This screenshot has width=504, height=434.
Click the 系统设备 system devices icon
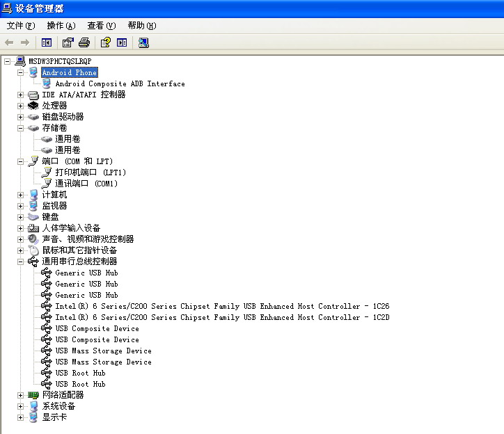[x=33, y=406]
